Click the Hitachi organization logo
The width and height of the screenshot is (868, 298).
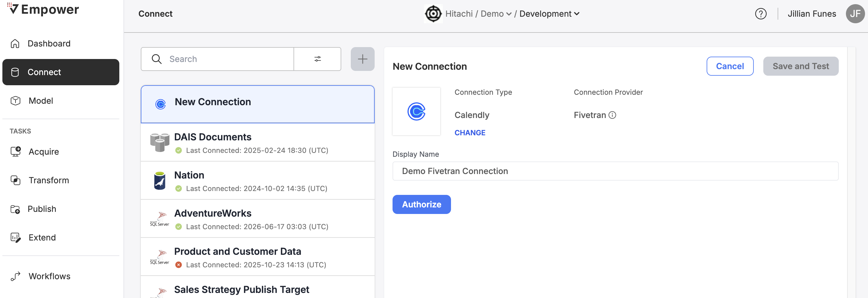pos(433,14)
